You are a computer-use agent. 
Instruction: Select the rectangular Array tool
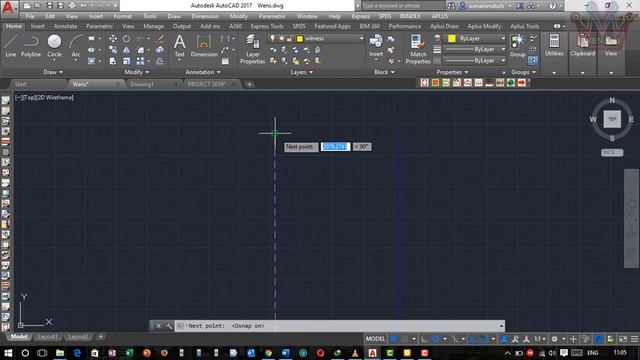pos(140,61)
